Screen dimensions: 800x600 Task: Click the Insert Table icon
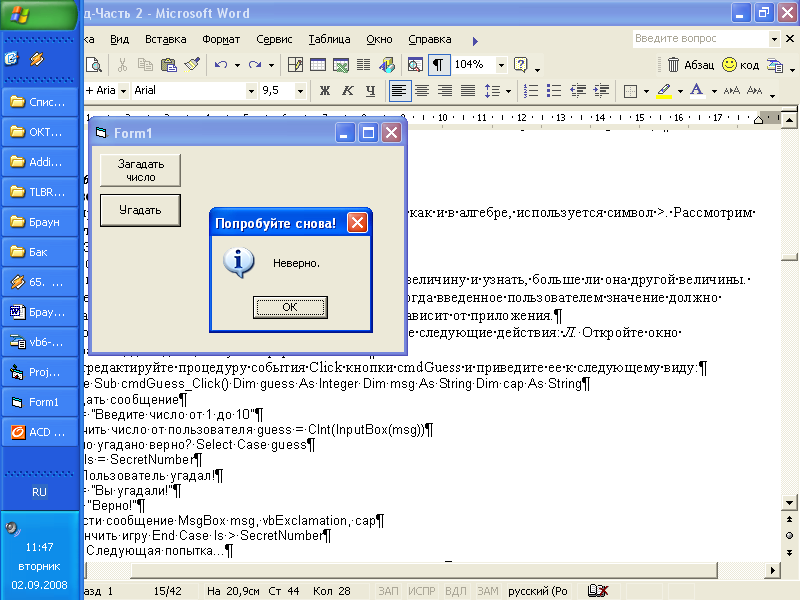pos(318,65)
